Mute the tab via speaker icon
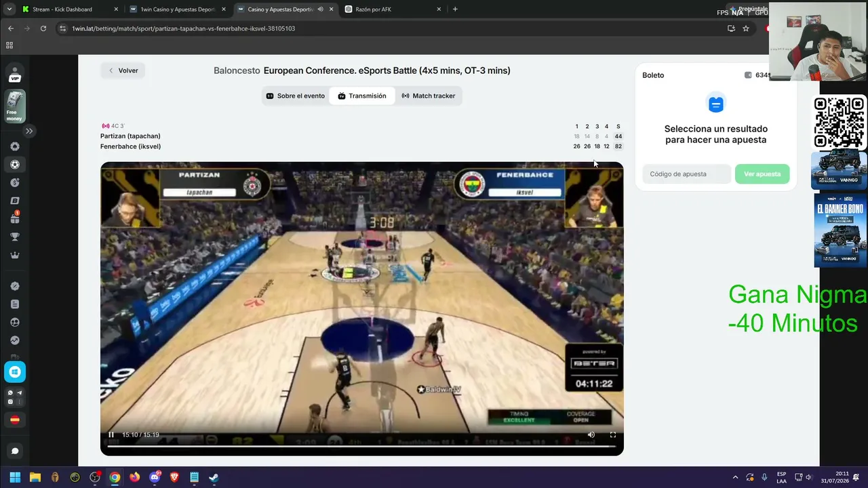The height and width of the screenshot is (488, 868). [320, 9]
